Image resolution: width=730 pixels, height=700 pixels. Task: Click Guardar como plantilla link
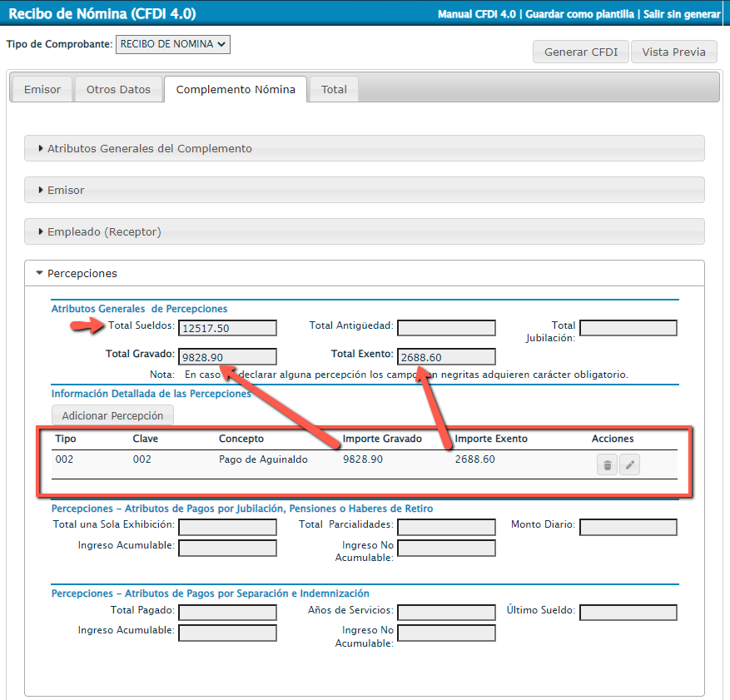click(x=580, y=15)
